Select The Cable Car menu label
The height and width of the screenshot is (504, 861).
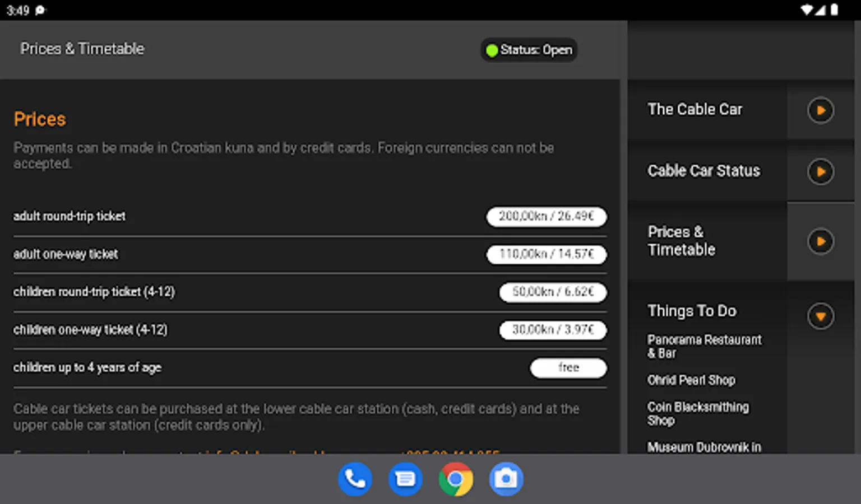[x=695, y=109]
